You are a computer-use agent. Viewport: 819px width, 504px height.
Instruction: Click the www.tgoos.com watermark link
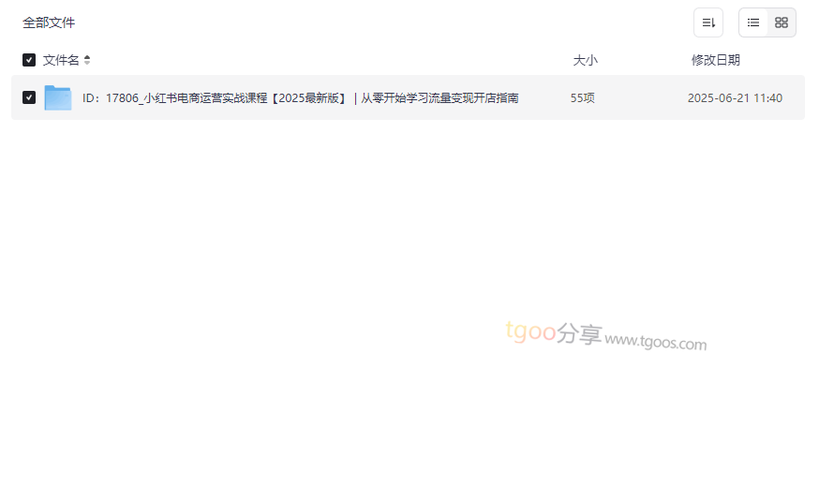pos(656,342)
